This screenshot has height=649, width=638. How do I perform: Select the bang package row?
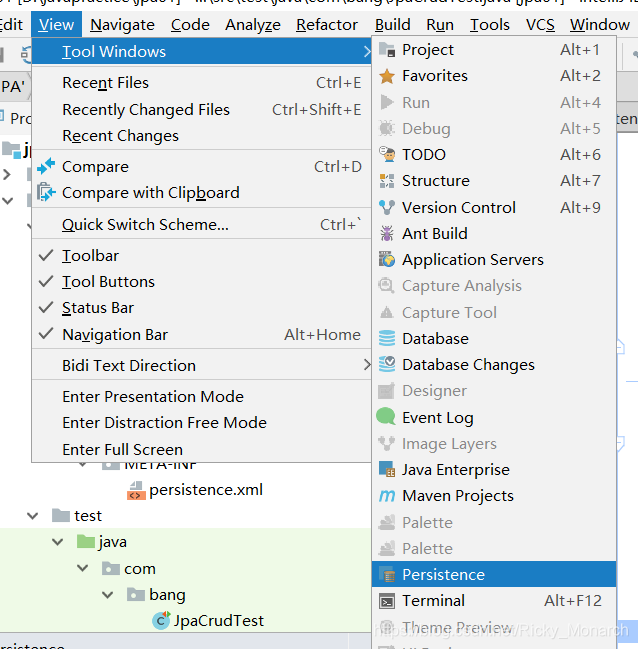[185, 595]
